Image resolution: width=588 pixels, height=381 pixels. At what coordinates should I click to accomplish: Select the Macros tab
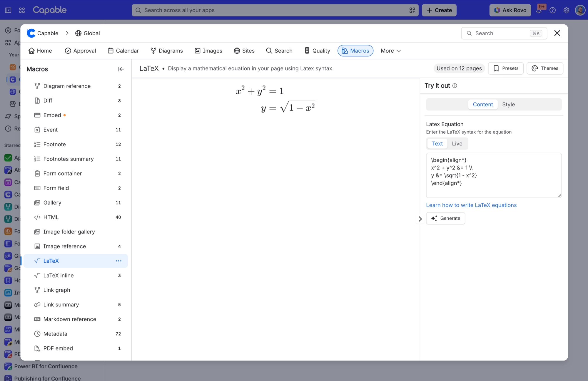355,51
